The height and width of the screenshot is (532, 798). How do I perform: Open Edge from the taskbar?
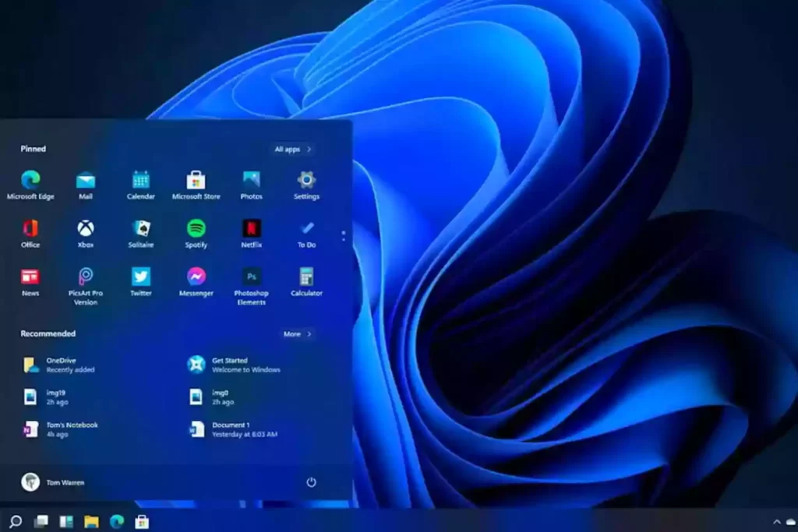(x=117, y=521)
